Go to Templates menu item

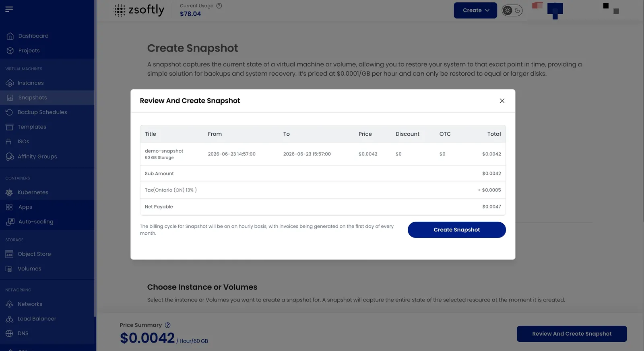point(32,127)
